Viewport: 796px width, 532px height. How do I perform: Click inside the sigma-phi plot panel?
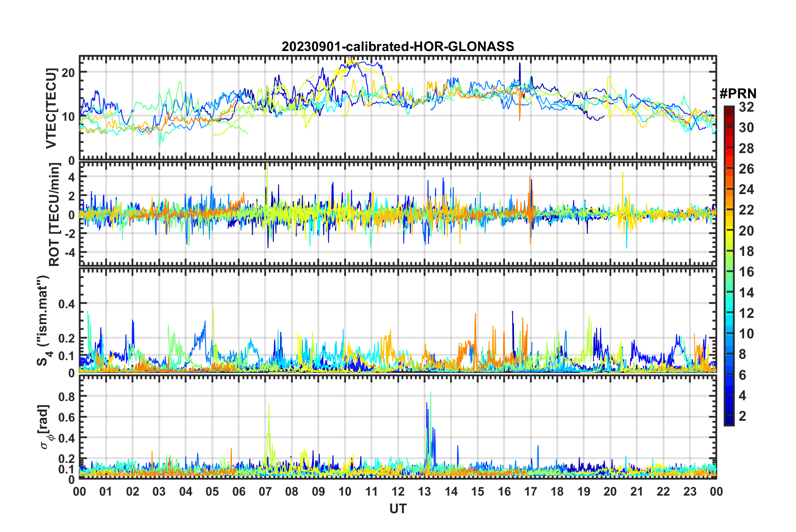tap(398, 427)
